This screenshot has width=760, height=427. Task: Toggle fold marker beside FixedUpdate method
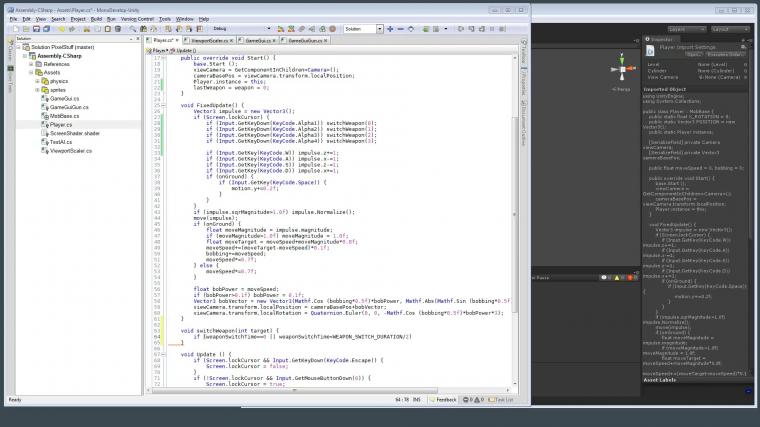163,105
